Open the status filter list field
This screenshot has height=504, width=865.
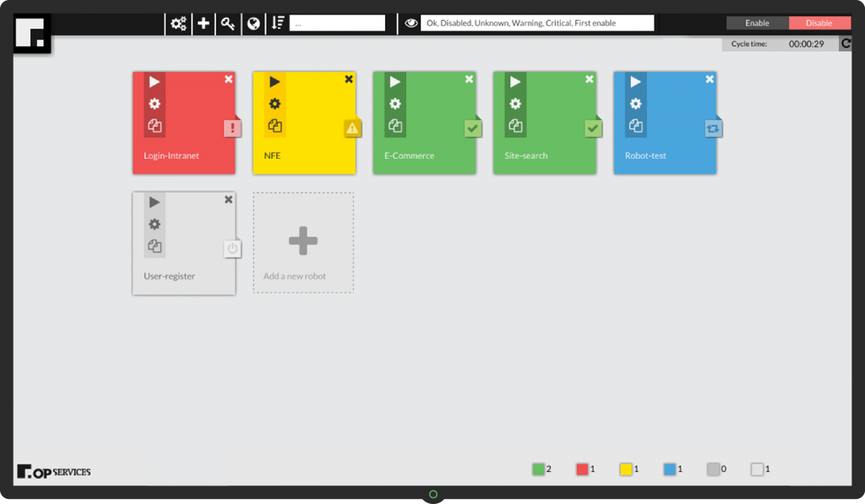click(537, 23)
